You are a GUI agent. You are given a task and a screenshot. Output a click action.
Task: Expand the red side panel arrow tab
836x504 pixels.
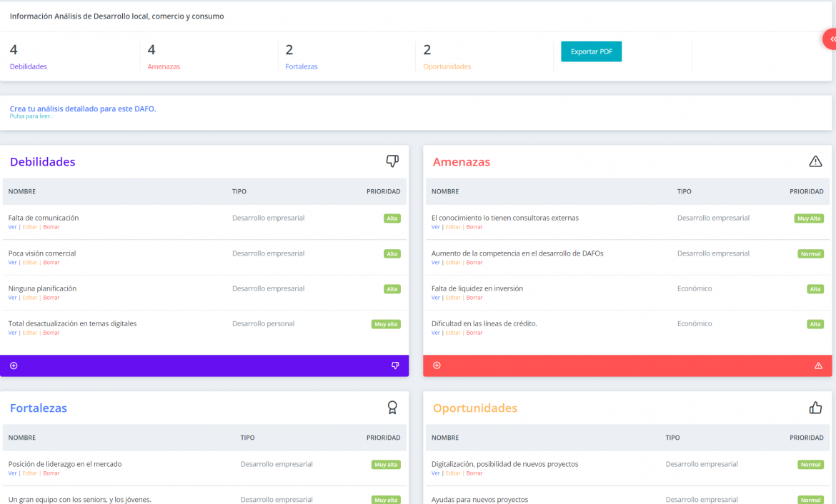pyautogui.click(x=830, y=39)
